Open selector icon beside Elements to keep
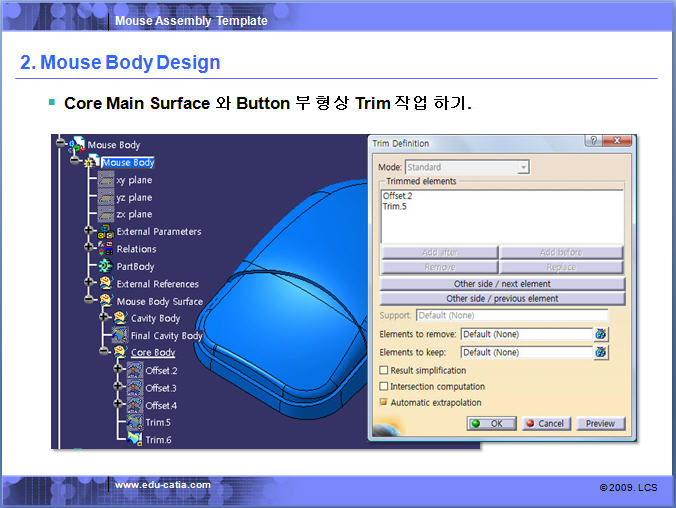Screen dimensions: 676x508 [x=601, y=352]
